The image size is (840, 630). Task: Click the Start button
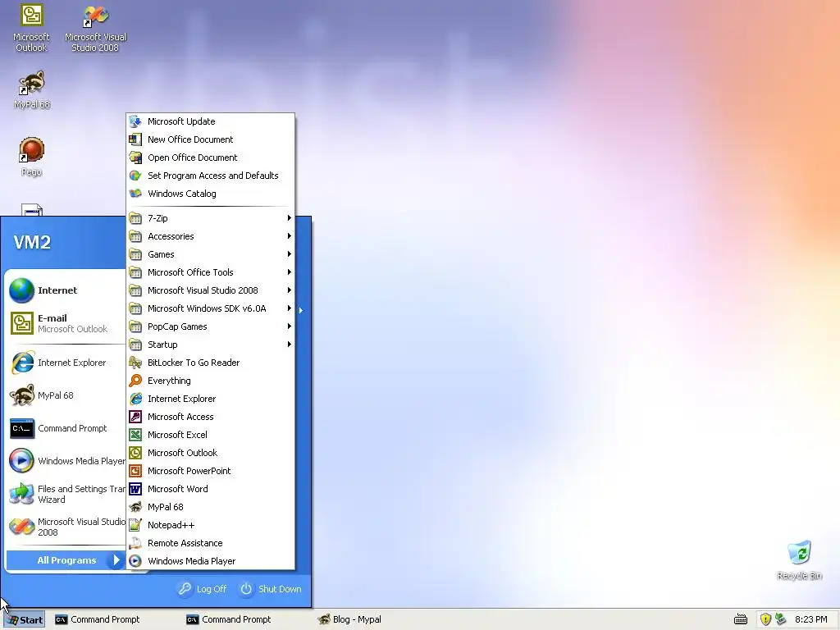[x=23, y=620]
